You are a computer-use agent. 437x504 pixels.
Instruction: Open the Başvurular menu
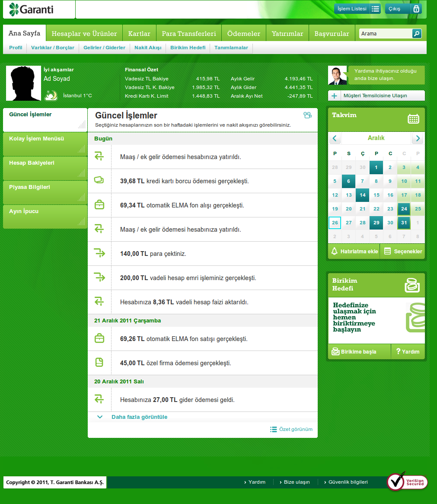coord(332,33)
